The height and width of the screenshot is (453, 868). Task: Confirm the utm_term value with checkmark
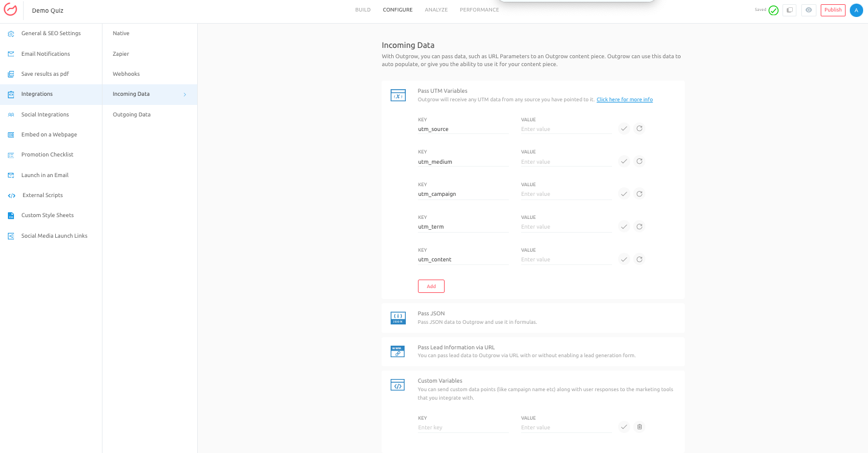point(624,227)
